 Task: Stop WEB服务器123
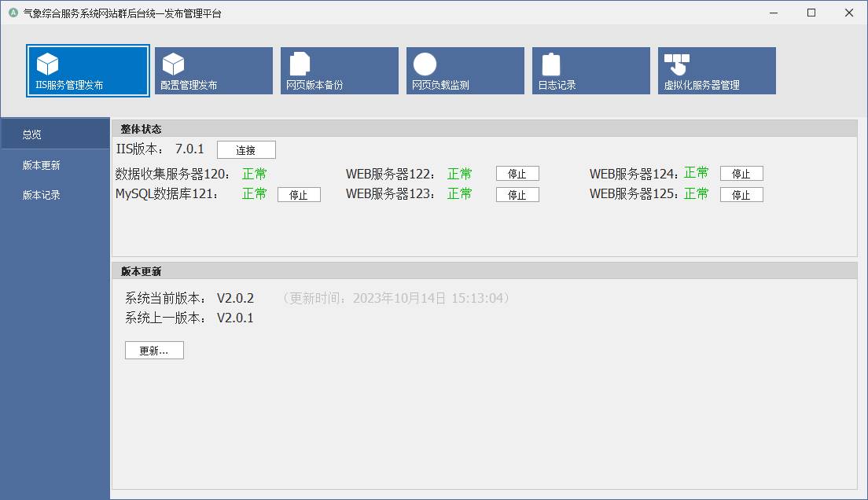(x=517, y=195)
